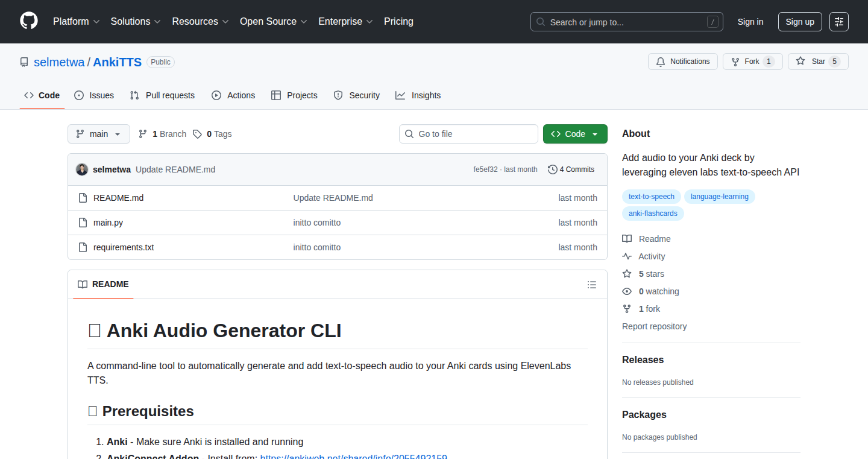Click the Notifications bell button
This screenshot has width=868, height=459.
tap(683, 62)
